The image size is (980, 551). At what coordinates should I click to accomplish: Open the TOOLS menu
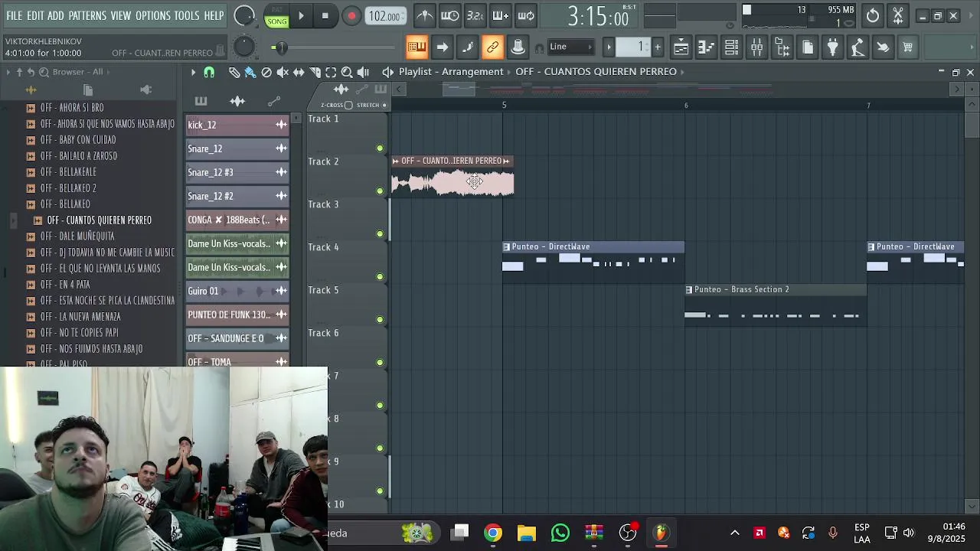tap(187, 15)
